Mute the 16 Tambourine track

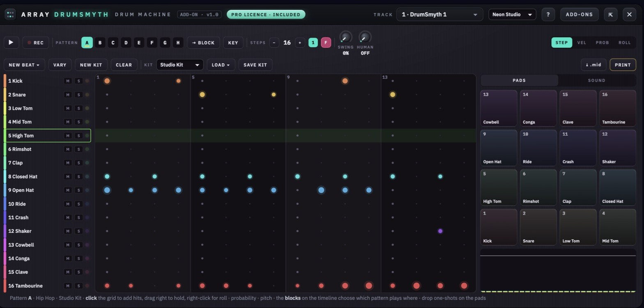point(68,286)
